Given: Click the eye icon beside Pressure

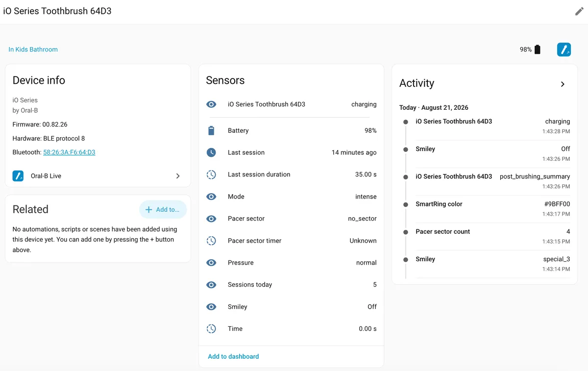Looking at the screenshot, I should click(x=211, y=263).
